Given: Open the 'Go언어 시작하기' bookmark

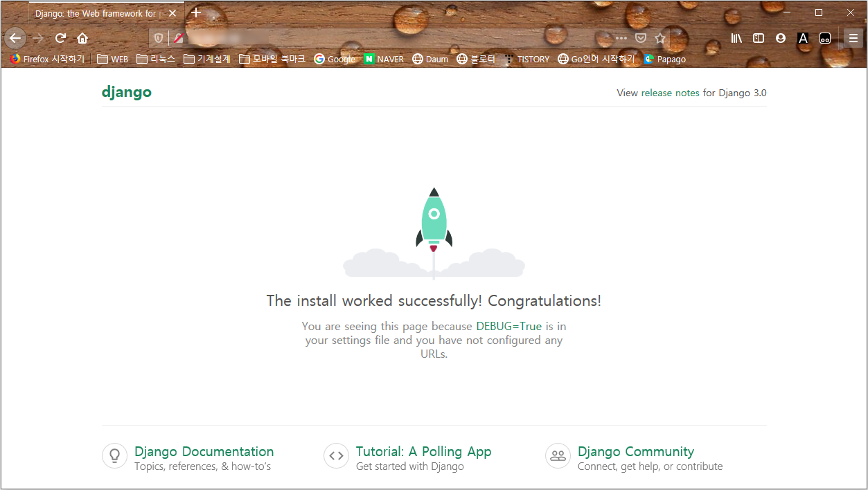Looking at the screenshot, I should (x=596, y=59).
